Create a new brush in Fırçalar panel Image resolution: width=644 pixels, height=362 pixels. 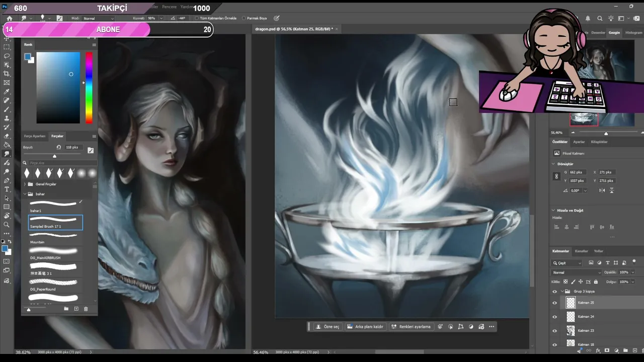76,309
